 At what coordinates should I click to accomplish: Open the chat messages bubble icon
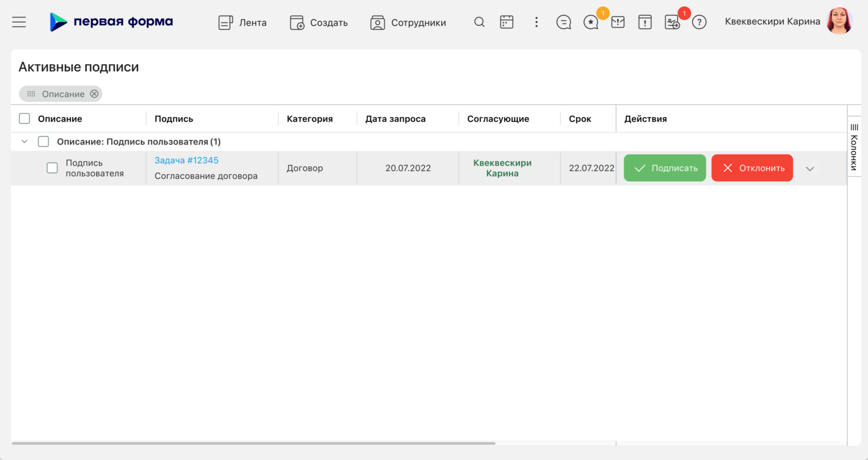tap(564, 22)
